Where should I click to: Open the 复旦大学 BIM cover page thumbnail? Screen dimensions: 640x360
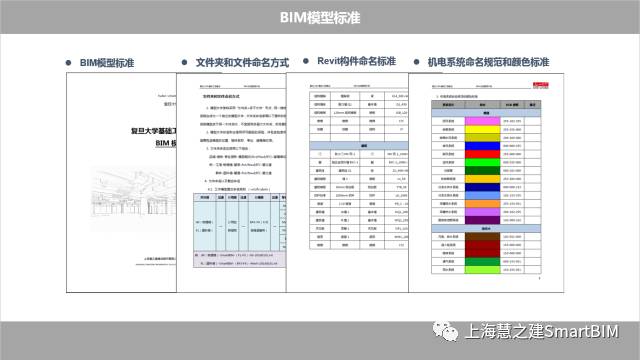pos(121,182)
